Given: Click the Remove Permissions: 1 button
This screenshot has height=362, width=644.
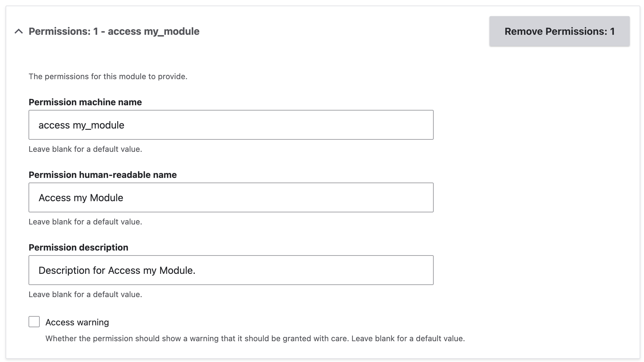Looking at the screenshot, I should click(x=559, y=31).
